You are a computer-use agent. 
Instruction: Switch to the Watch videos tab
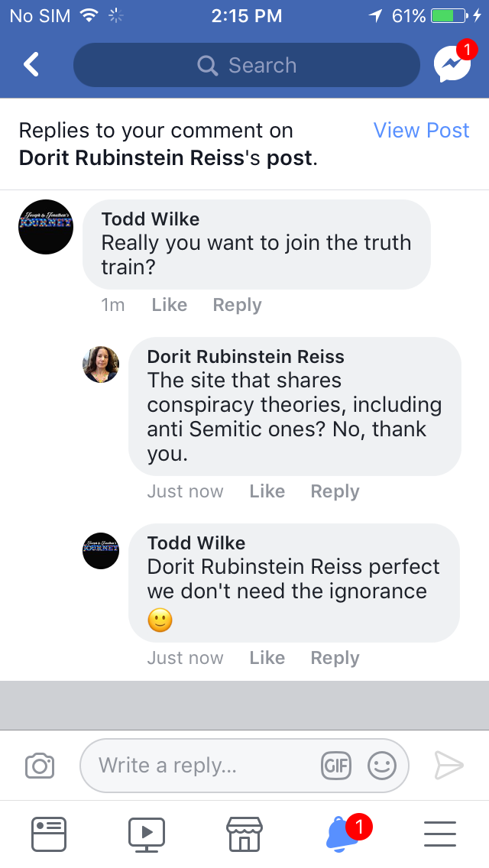coord(147,833)
